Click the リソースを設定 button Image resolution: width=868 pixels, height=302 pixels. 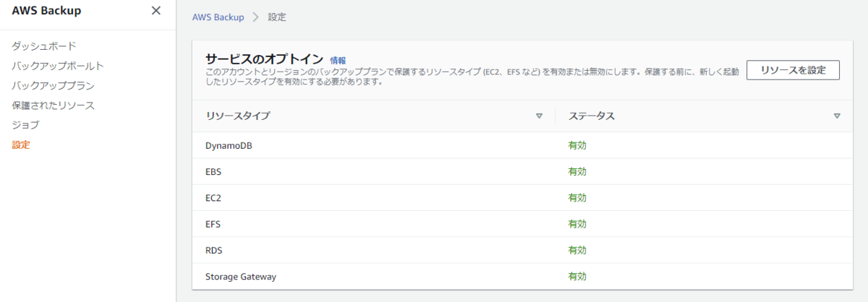793,70
